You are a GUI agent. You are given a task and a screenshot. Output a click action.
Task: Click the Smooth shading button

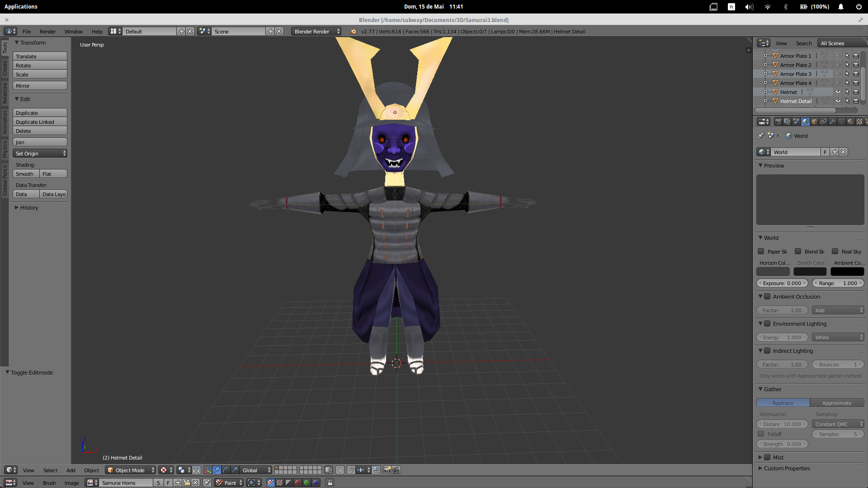pyautogui.click(x=26, y=174)
